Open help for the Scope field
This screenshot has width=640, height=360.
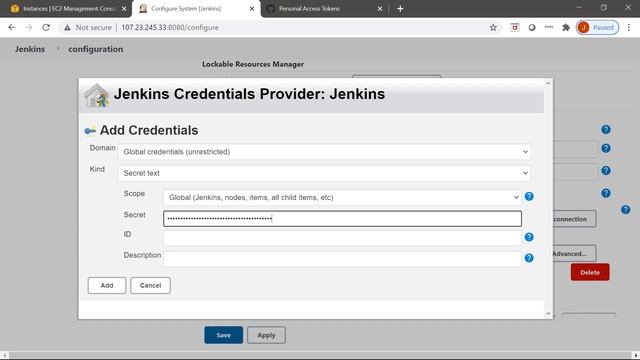click(x=529, y=197)
